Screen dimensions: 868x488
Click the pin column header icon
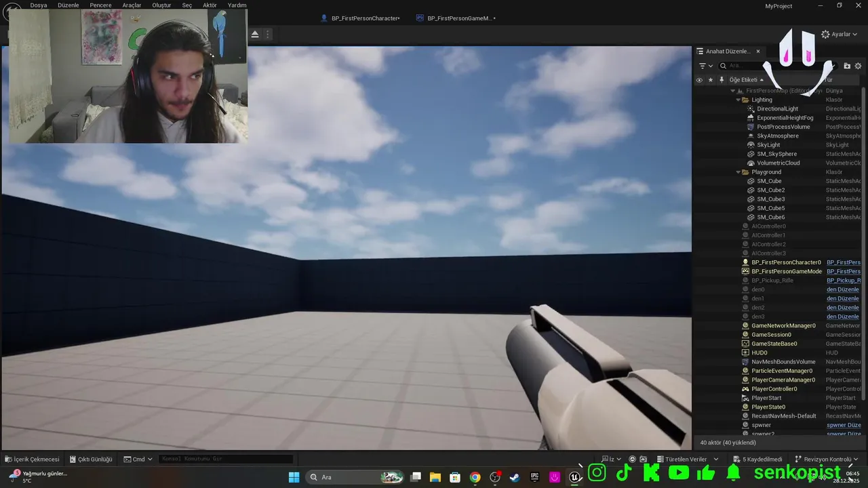[722, 80]
